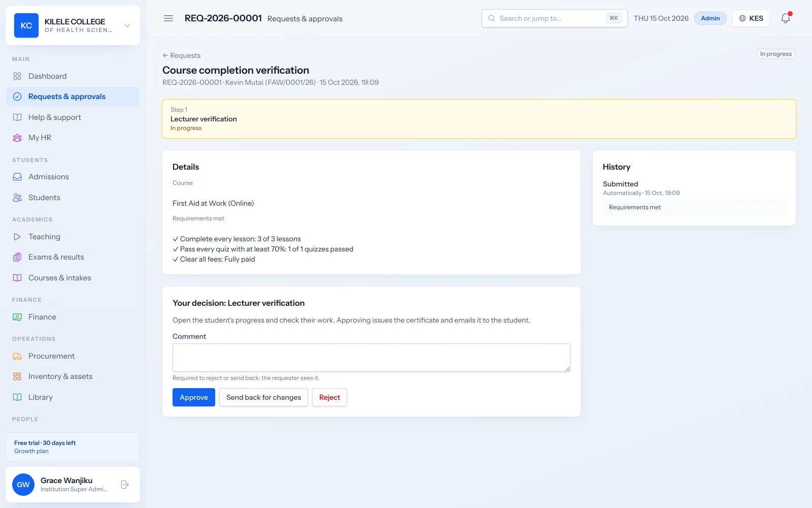
Task: Click the Procurement truck icon
Action: (x=17, y=356)
